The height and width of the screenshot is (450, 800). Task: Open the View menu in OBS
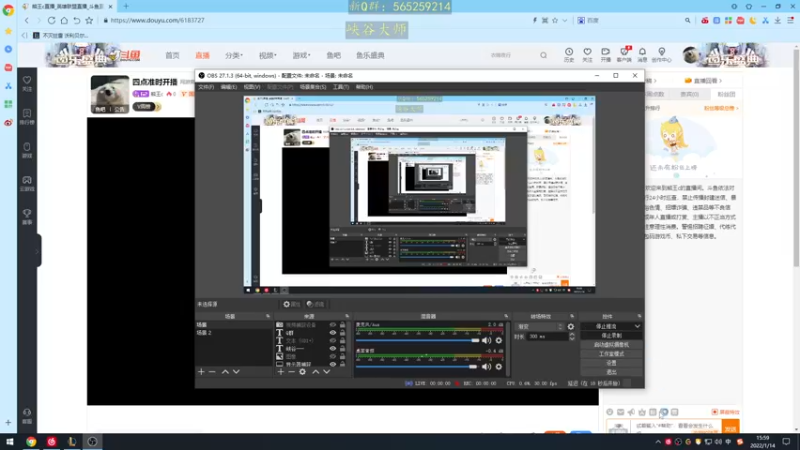tap(252, 87)
